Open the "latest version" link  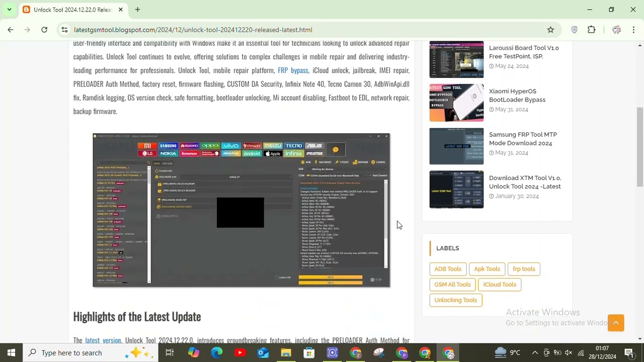pos(103,340)
